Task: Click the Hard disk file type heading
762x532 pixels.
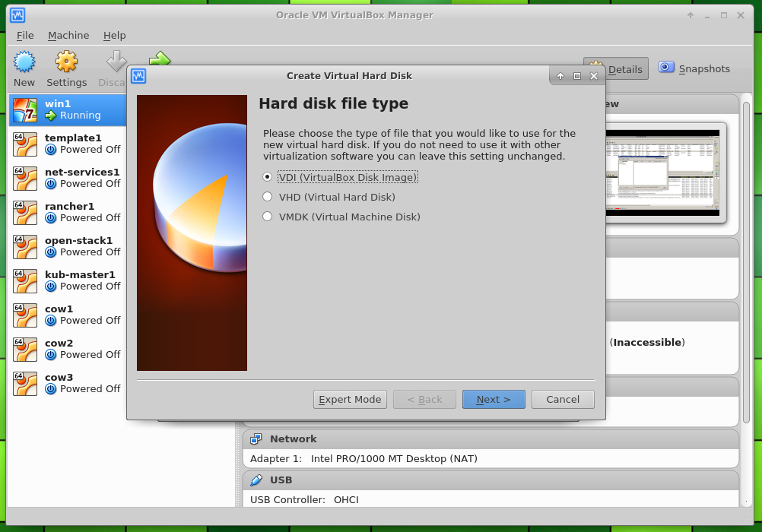Action: tap(333, 103)
